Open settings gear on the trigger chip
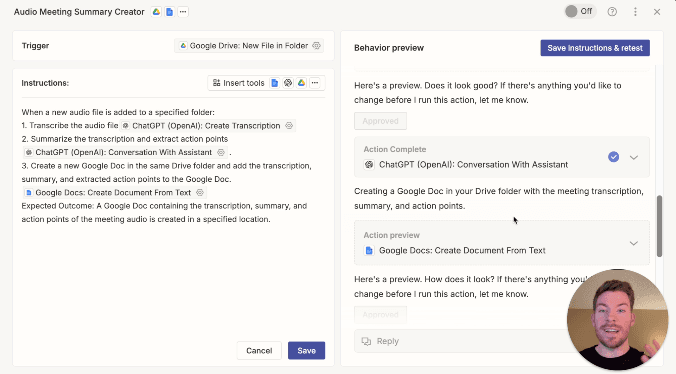The height and width of the screenshot is (374, 676). [x=316, y=46]
